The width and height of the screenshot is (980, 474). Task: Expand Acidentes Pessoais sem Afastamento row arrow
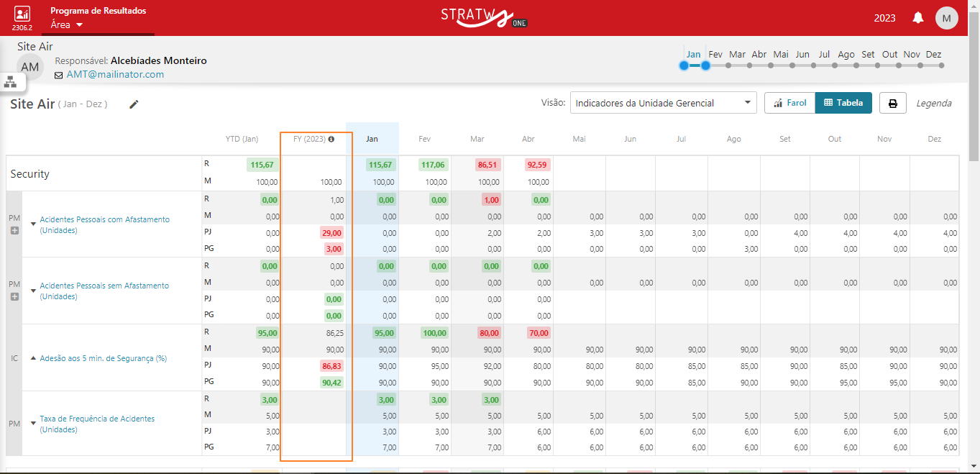pos(33,291)
